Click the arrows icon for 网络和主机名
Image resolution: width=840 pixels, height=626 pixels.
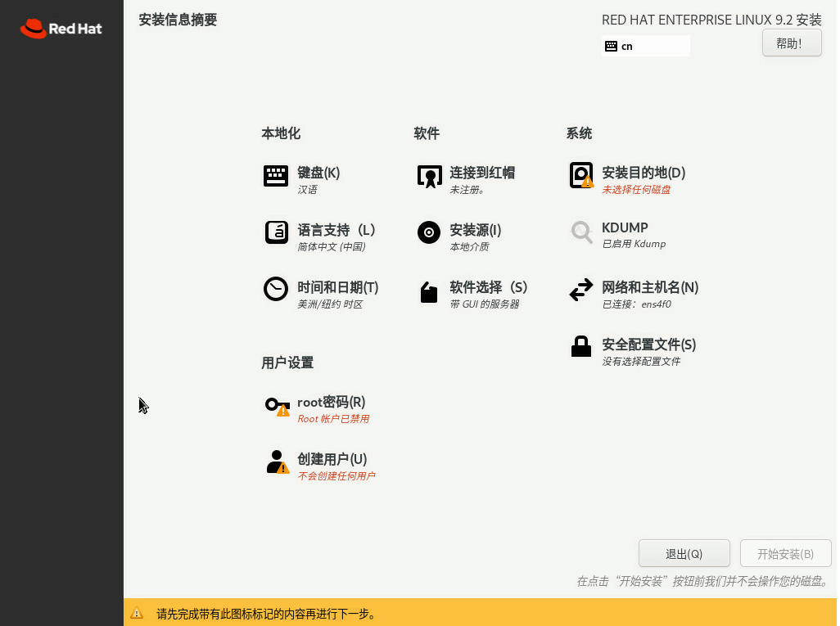pyautogui.click(x=581, y=290)
